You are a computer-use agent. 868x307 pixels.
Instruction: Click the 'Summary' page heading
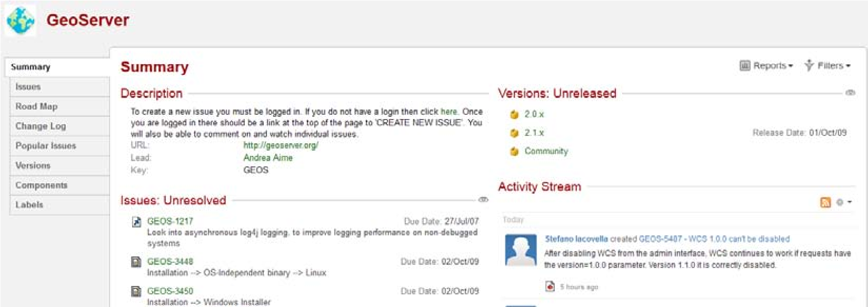(154, 67)
